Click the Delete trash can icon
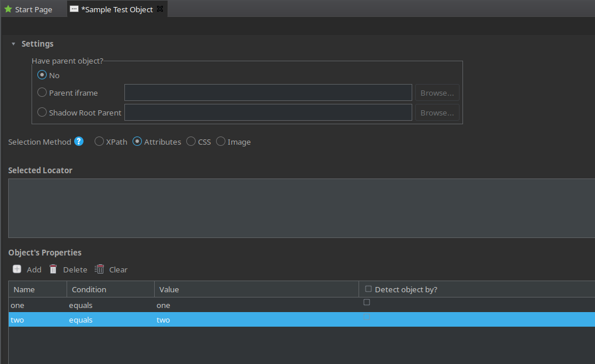 click(53, 269)
